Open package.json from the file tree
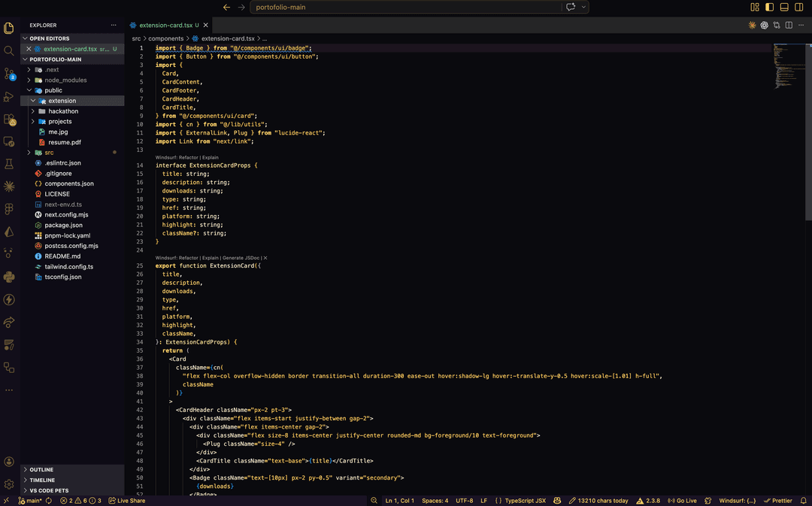 63,225
